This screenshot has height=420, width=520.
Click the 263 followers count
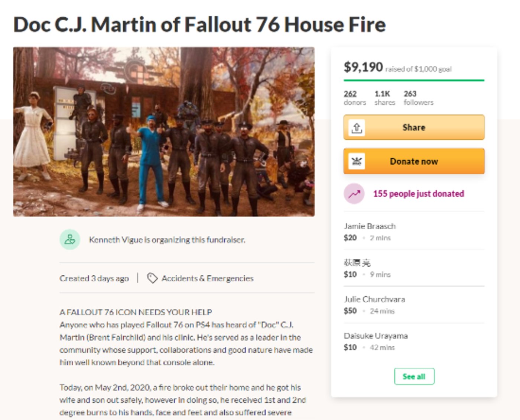[419, 98]
